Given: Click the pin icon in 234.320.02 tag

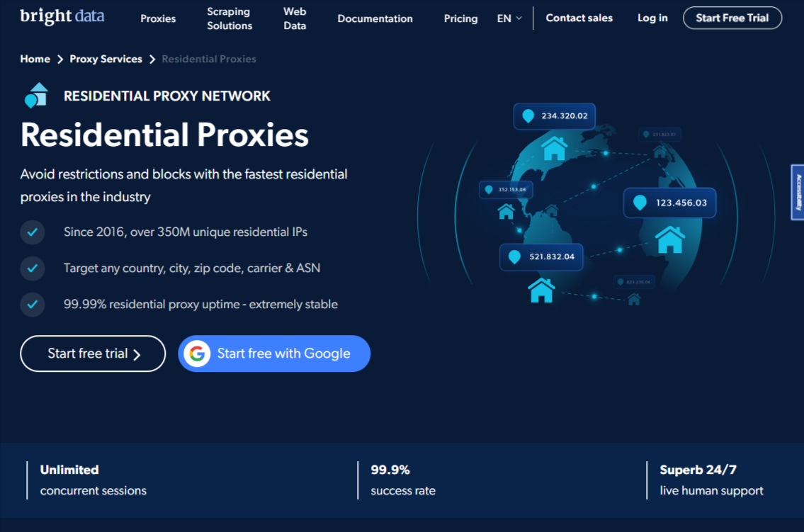Looking at the screenshot, I should (528, 116).
